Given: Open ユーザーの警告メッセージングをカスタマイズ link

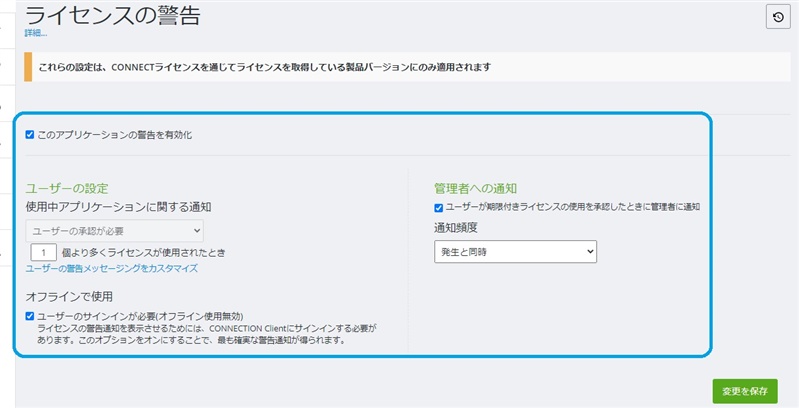Looking at the screenshot, I should pyautogui.click(x=112, y=268).
